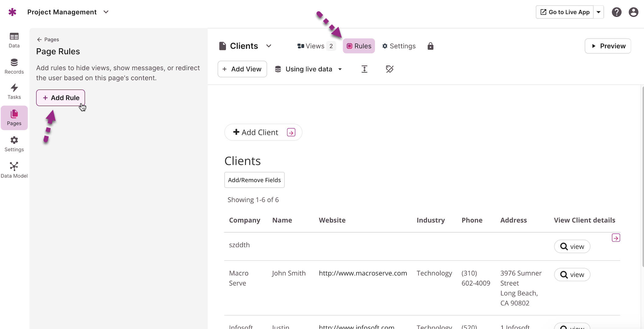The width and height of the screenshot is (644, 329).
Task: Click view button for Macro Serve row
Action: click(572, 274)
